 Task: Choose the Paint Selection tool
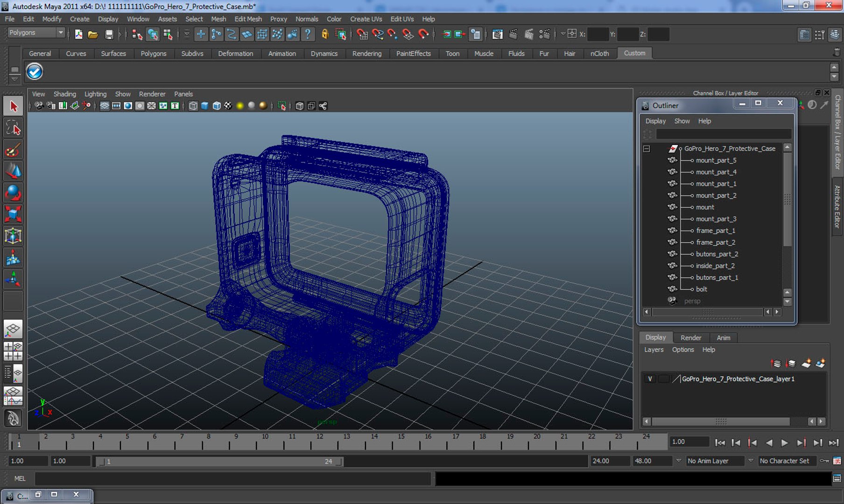(13, 150)
